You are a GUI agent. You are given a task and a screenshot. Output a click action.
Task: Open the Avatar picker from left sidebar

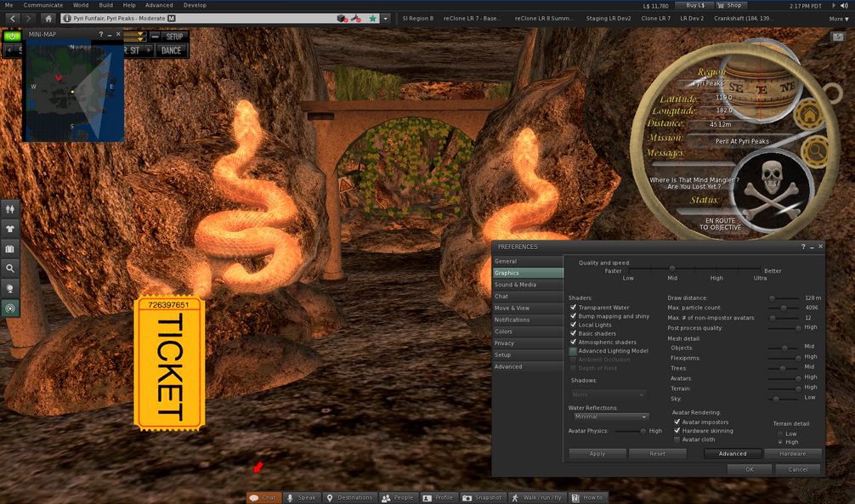tap(11, 207)
